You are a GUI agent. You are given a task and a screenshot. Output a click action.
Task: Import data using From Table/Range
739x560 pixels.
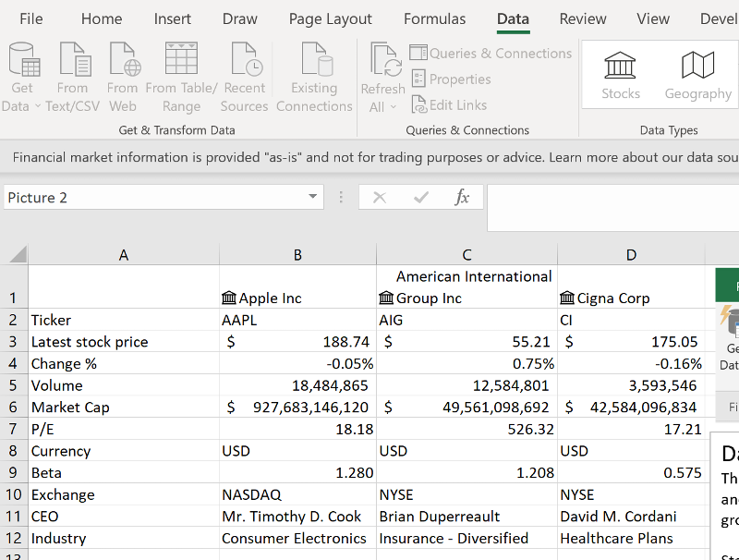pyautogui.click(x=181, y=74)
